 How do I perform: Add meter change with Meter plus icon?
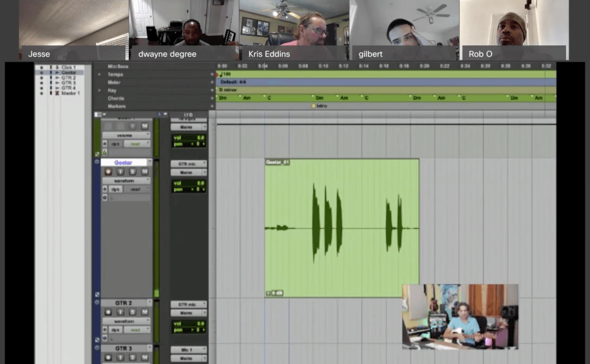212,82
